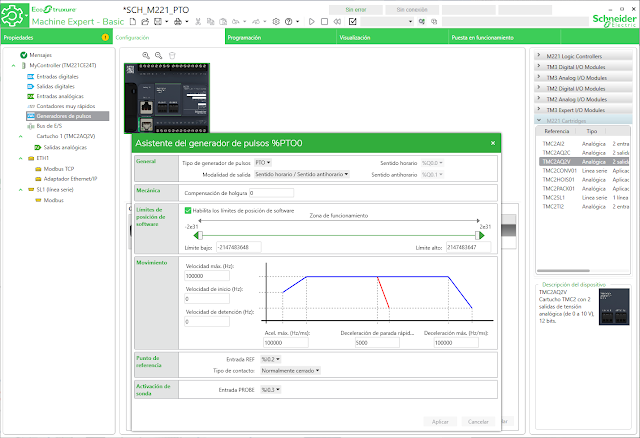
Task: Switch to the Configuración tab
Action: pos(169,37)
